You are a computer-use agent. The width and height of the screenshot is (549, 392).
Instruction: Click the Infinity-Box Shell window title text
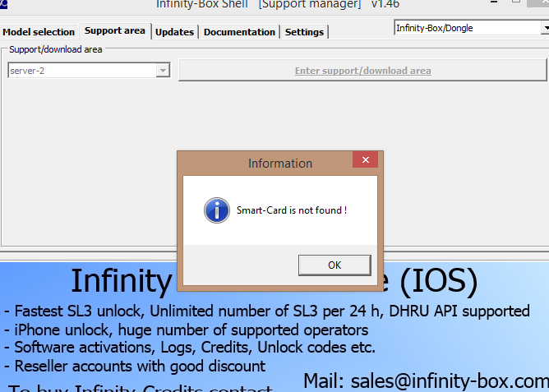pos(278,4)
